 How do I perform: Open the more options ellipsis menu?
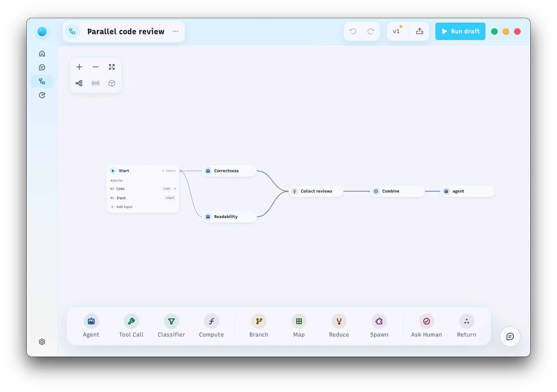[x=175, y=31]
